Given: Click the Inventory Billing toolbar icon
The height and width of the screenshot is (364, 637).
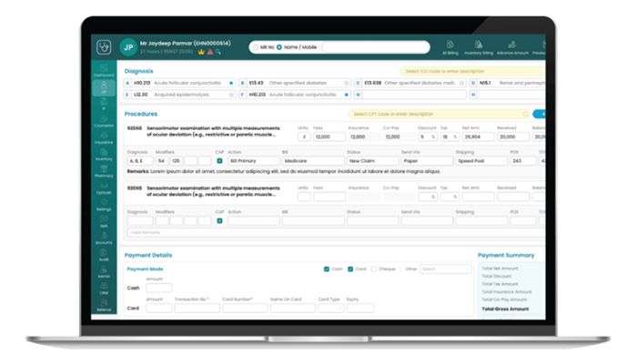Looking at the screenshot, I should tap(479, 47).
